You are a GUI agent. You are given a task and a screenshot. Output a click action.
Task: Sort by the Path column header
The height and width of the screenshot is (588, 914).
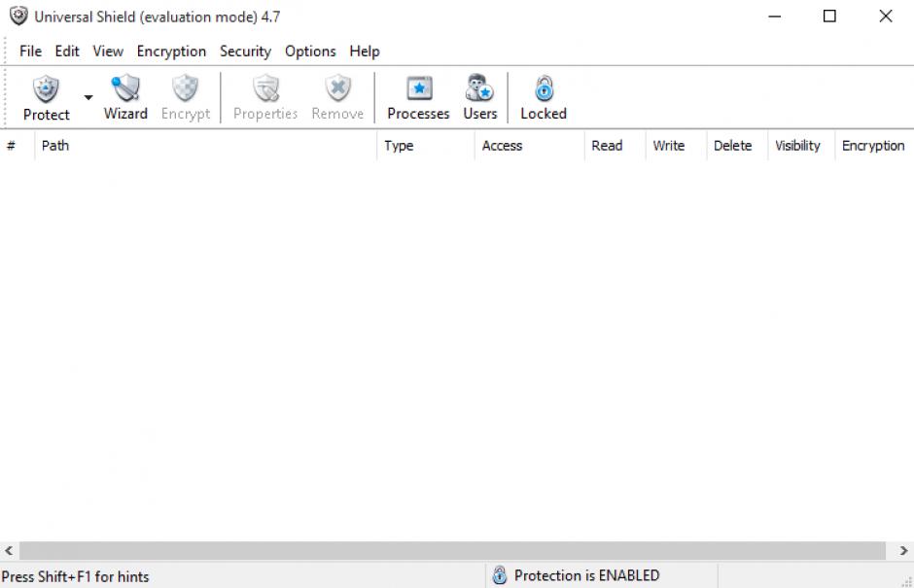[x=206, y=146]
